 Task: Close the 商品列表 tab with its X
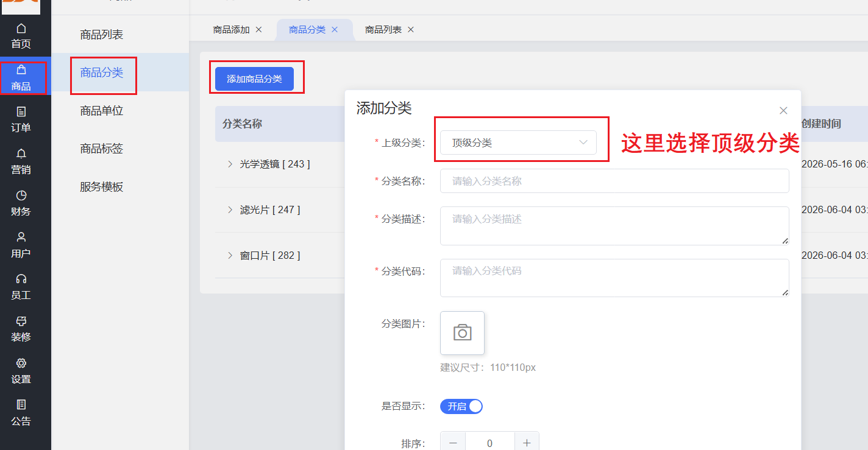tap(411, 29)
